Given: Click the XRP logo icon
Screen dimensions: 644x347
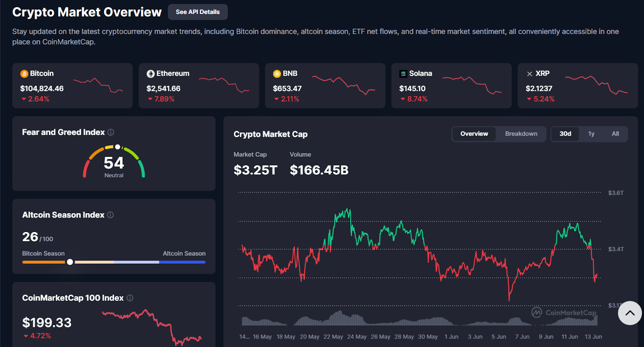Looking at the screenshot, I should [530, 74].
